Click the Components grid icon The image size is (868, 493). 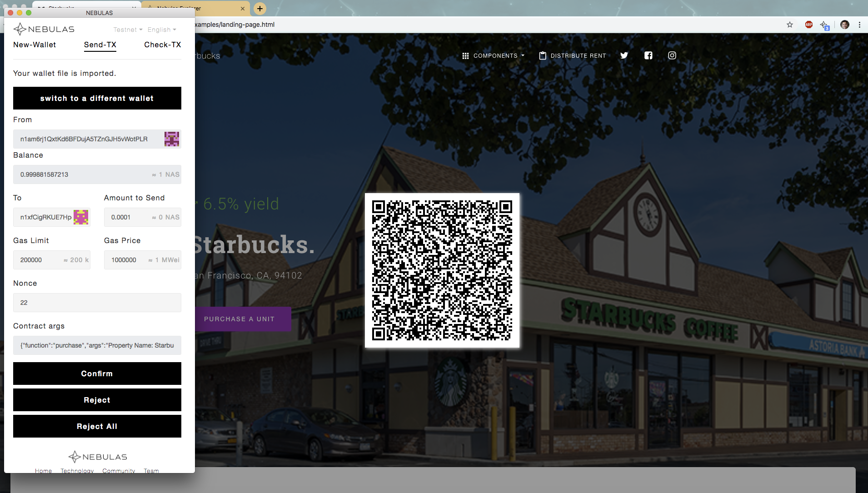click(465, 56)
